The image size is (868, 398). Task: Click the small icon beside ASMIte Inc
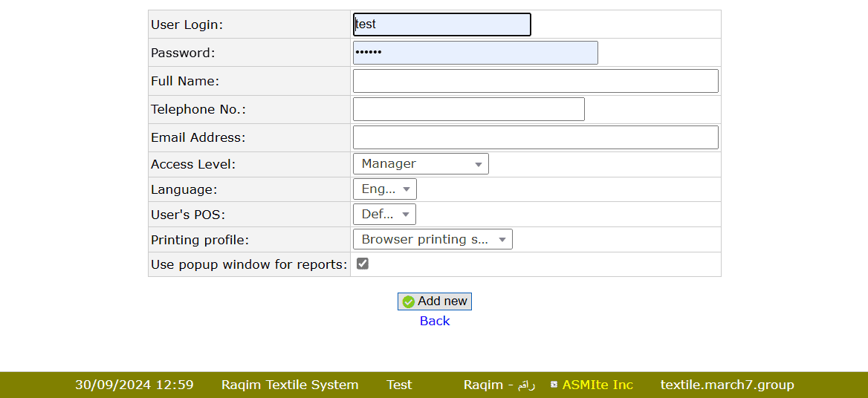coord(554,385)
